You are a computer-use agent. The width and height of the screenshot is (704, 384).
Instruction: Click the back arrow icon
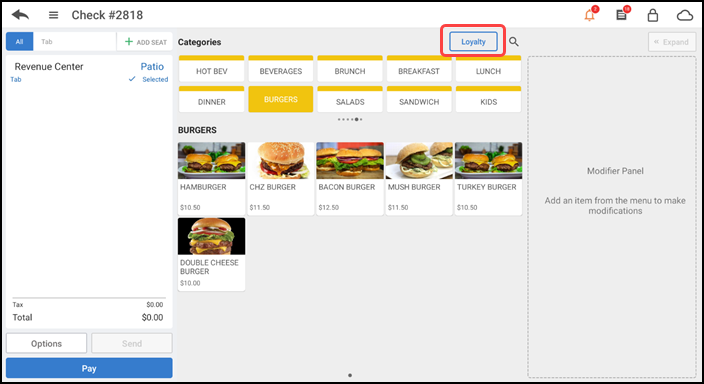coord(20,15)
